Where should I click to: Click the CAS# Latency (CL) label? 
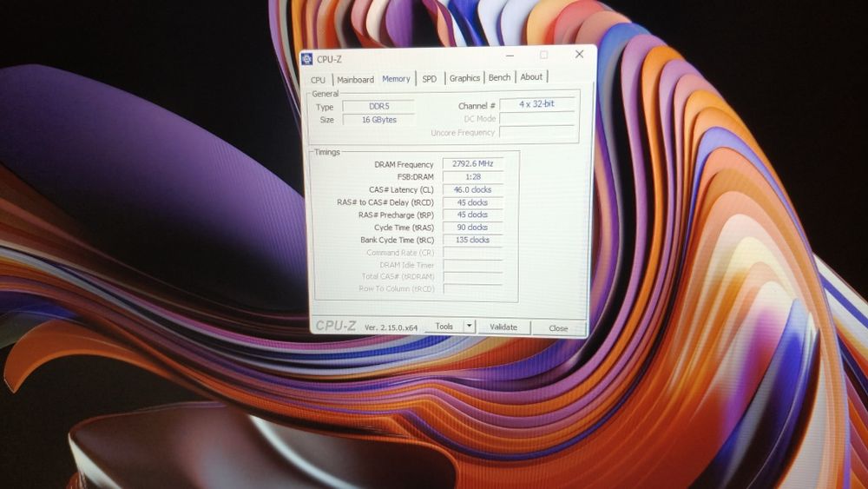coord(401,190)
